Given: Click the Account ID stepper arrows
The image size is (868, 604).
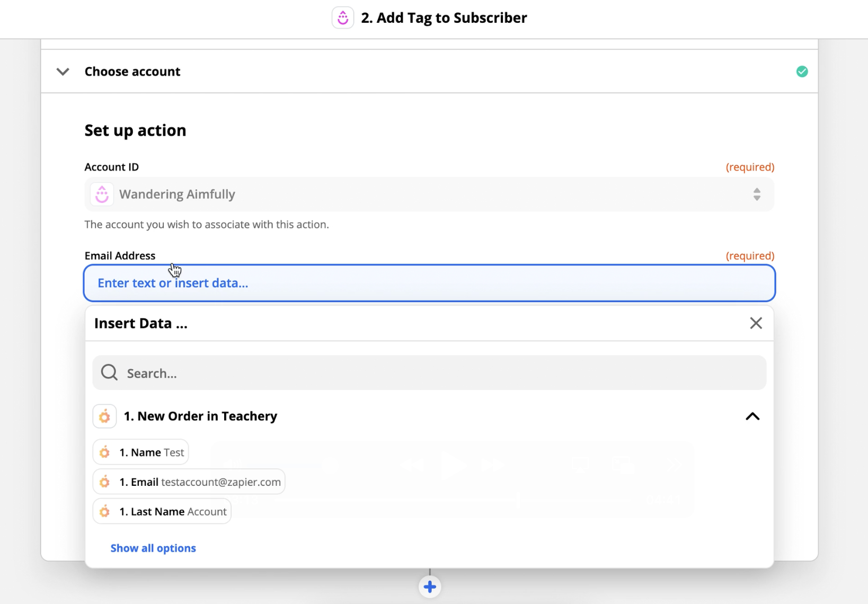Looking at the screenshot, I should coord(757,194).
